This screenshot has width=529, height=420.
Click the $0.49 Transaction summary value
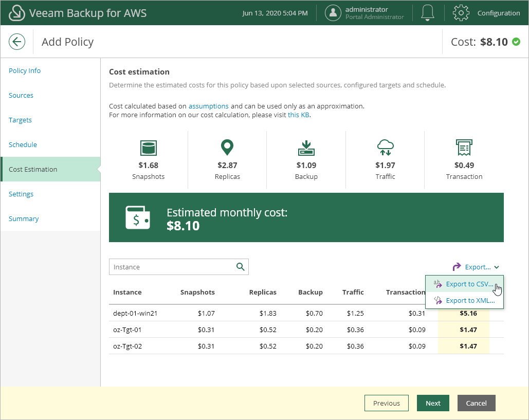(464, 165)
